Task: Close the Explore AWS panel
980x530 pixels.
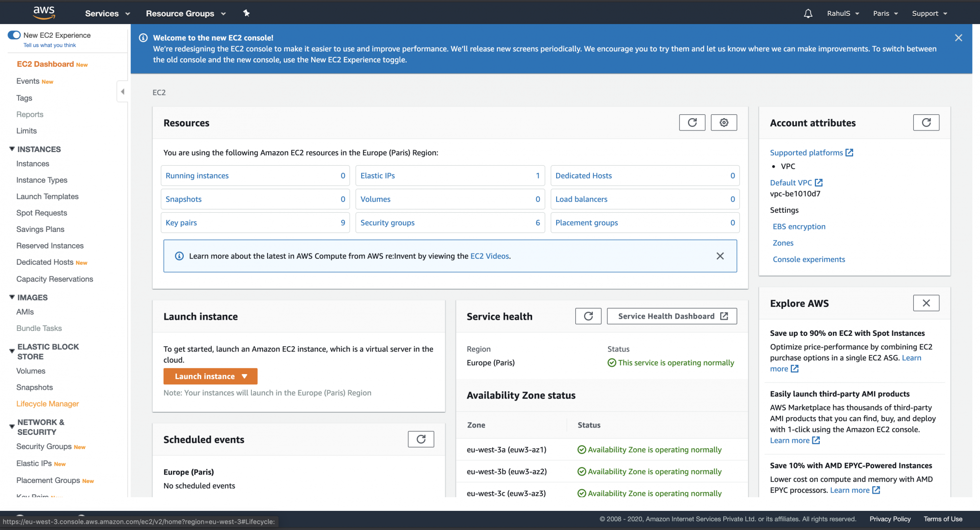Action: click(x=926, y=303)
